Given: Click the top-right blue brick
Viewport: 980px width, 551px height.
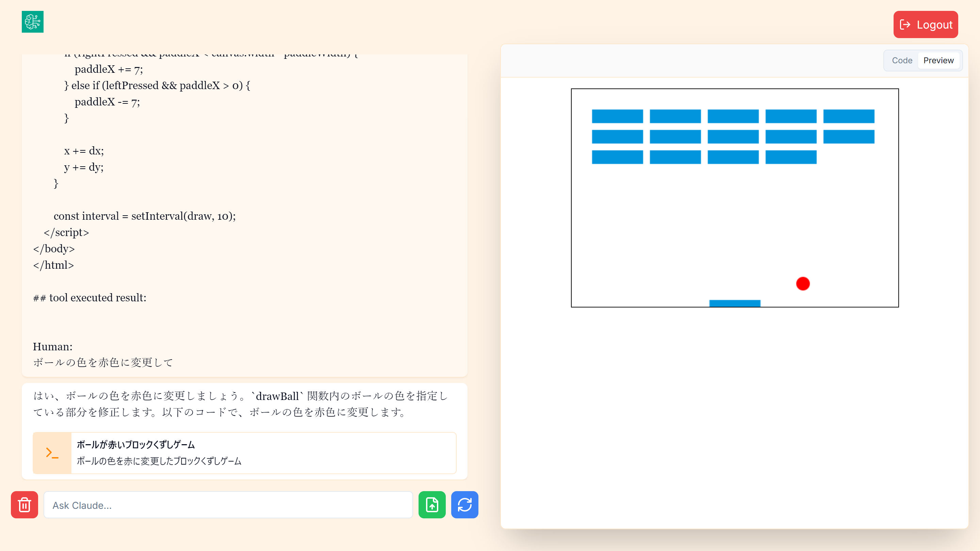Looking at the screenshot, I should (x=848, y=116).
